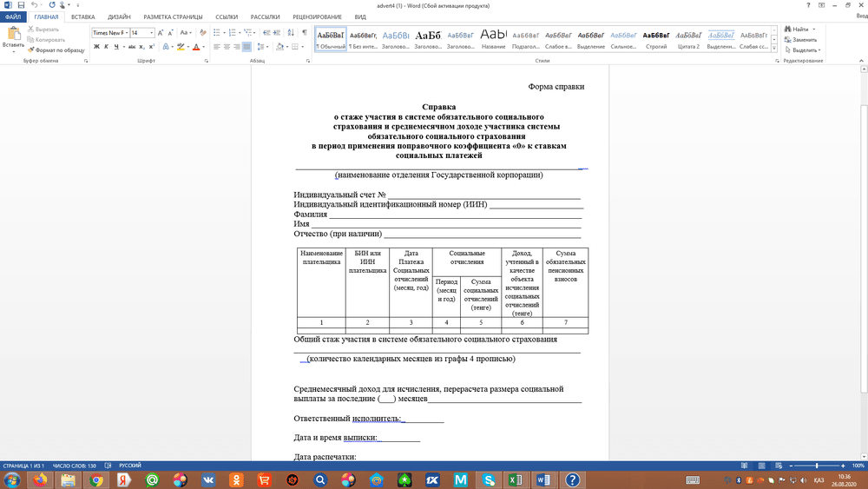Click the zoom slider in the status bar
The height and width of the screenshot is (489, 868).
[x=817, y=466]
